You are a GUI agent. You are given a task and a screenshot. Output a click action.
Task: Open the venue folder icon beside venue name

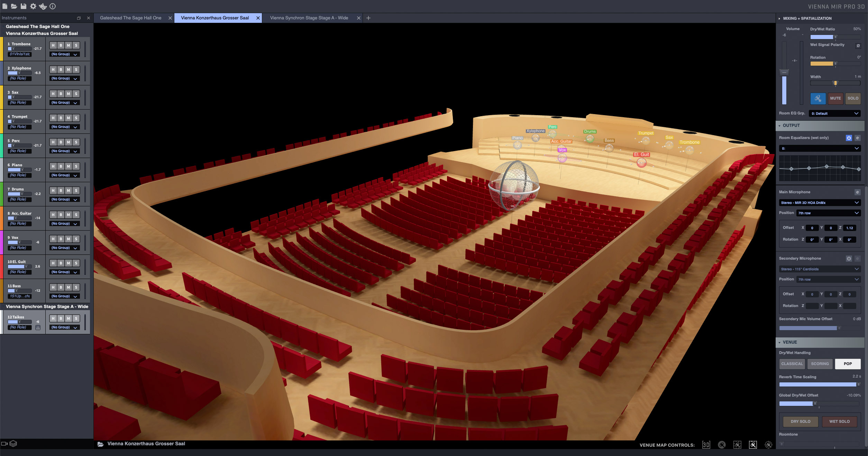(100, 444)
